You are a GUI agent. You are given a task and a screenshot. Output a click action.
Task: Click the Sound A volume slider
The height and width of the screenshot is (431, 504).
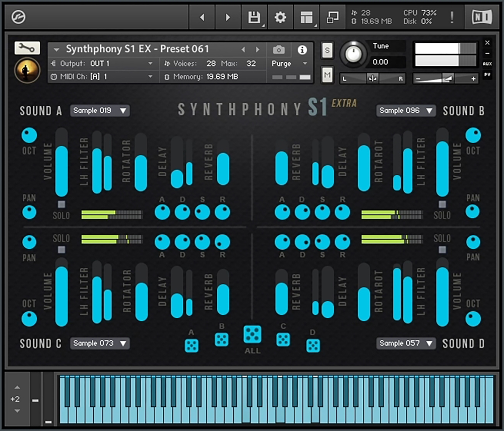(x=61, y=162)
